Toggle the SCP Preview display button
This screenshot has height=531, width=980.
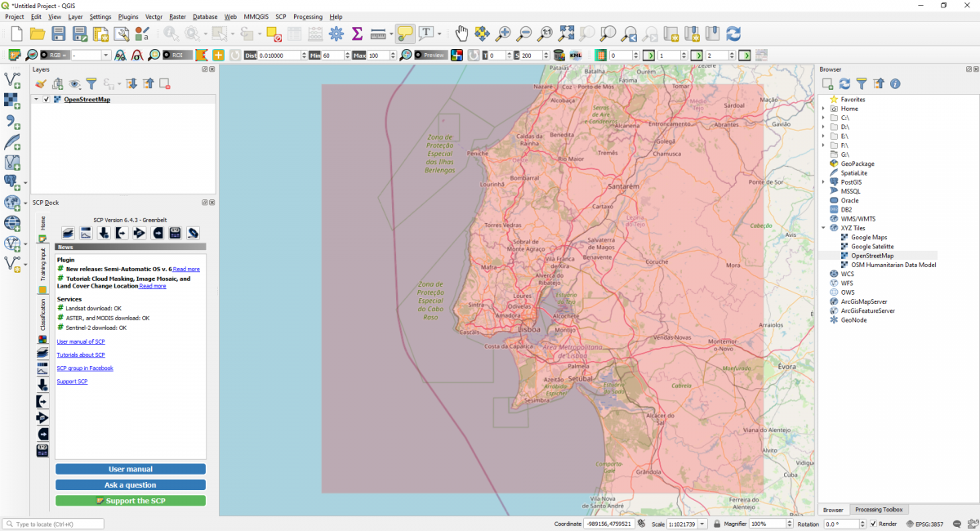430,55
